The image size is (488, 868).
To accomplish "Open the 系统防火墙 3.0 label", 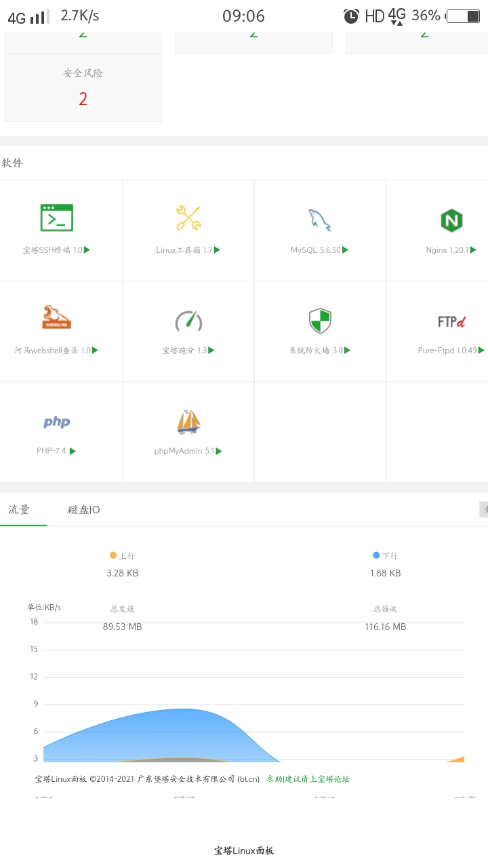I will [317, 350].
